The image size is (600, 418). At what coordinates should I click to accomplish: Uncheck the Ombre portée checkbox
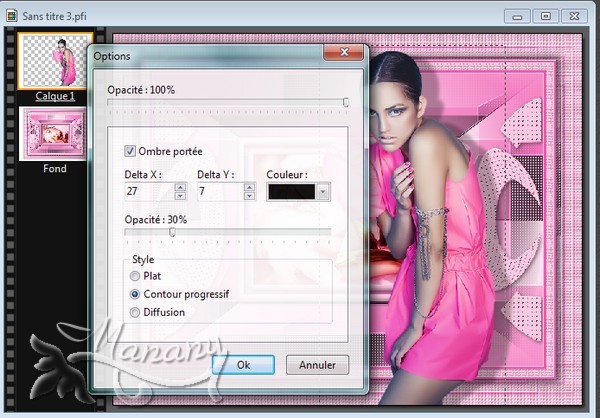coord(130,151)
